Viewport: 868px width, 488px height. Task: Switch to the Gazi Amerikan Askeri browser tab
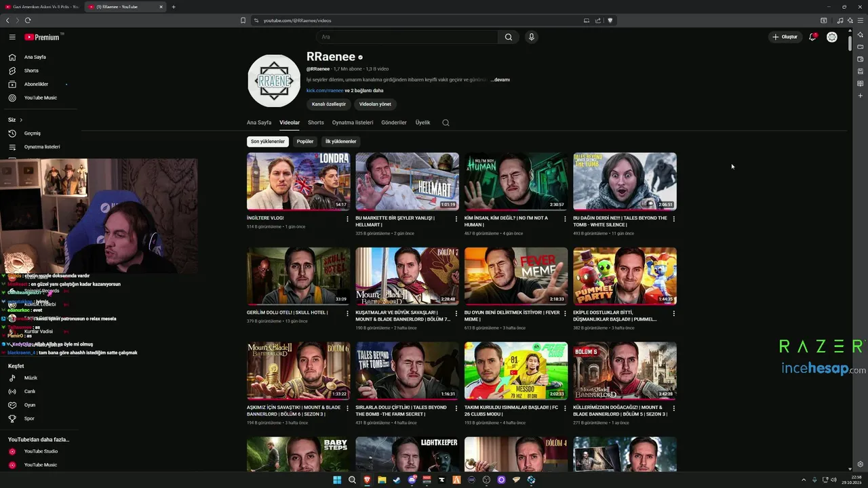pyautogui.click(x=42, y=7)
